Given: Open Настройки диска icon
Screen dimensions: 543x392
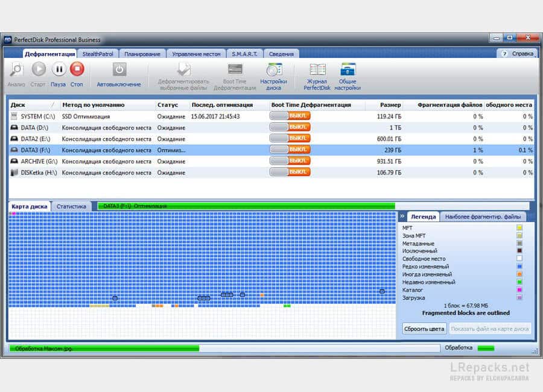Looking at the screenshot, I should 273,69.
